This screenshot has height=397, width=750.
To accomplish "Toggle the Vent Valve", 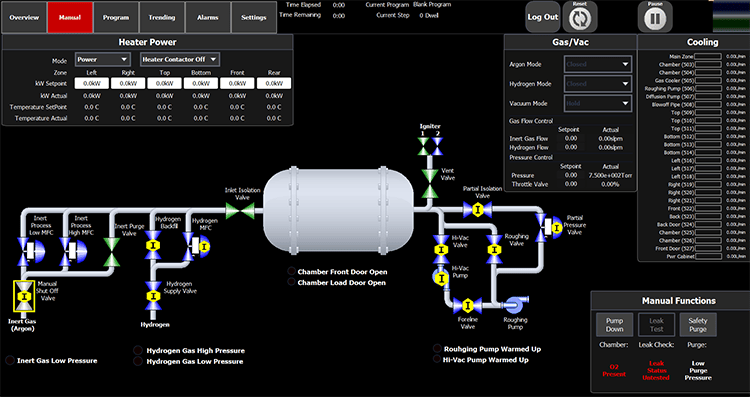I will (430, 183).
